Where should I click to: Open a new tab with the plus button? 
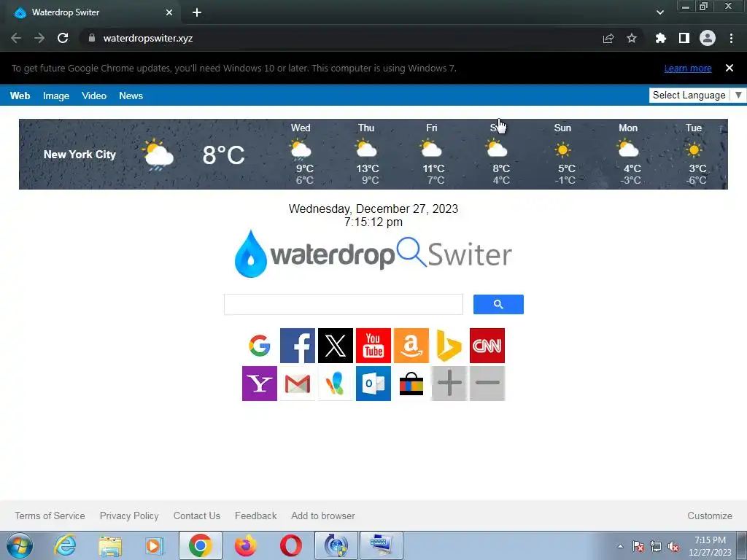pos(197,12)
